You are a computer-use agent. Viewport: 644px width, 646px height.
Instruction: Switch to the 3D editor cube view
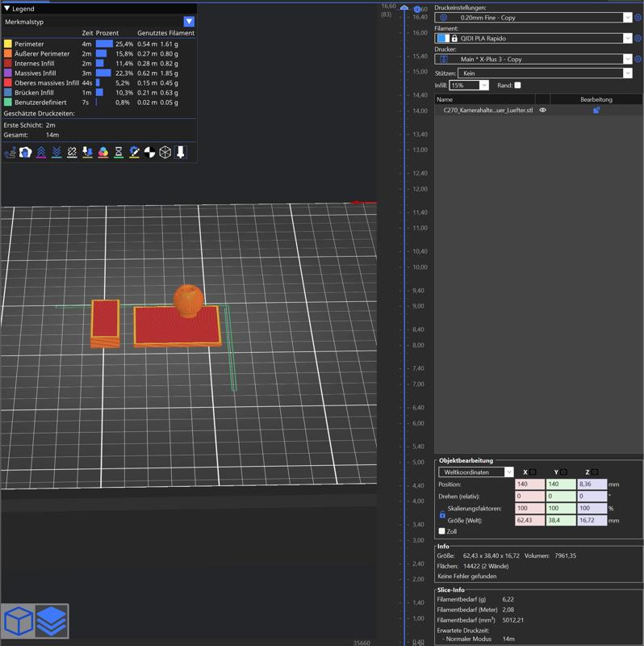coord(19,620)
